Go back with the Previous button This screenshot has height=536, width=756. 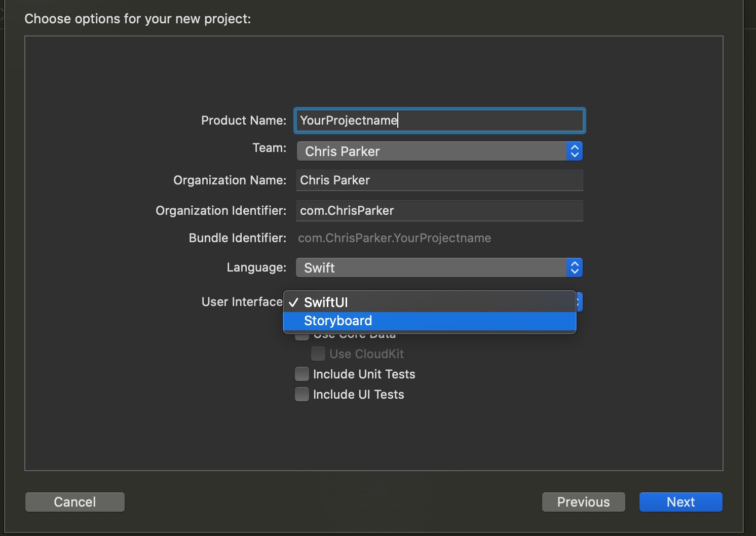(x=583, y=502)
